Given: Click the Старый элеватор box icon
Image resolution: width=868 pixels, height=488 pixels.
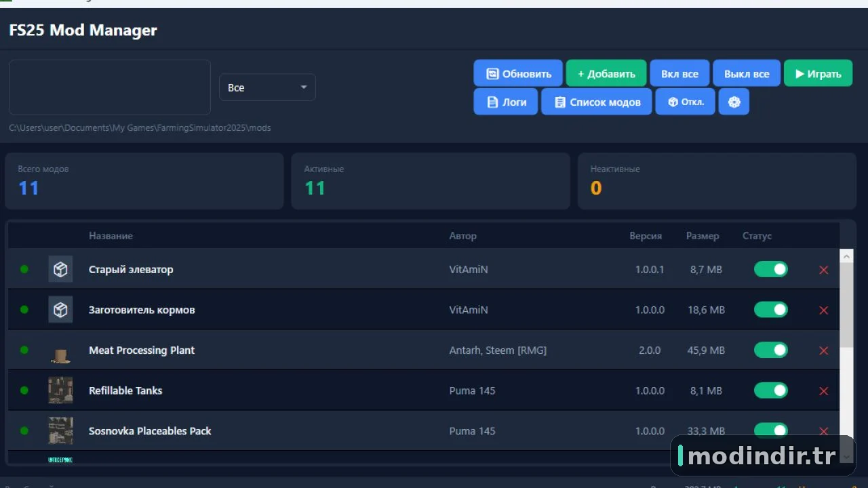Looking at the screenshot, I should (x=60, y=269).
